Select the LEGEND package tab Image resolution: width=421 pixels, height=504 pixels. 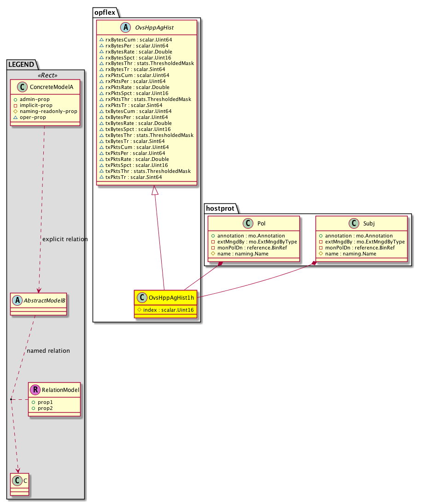point(19,64)
